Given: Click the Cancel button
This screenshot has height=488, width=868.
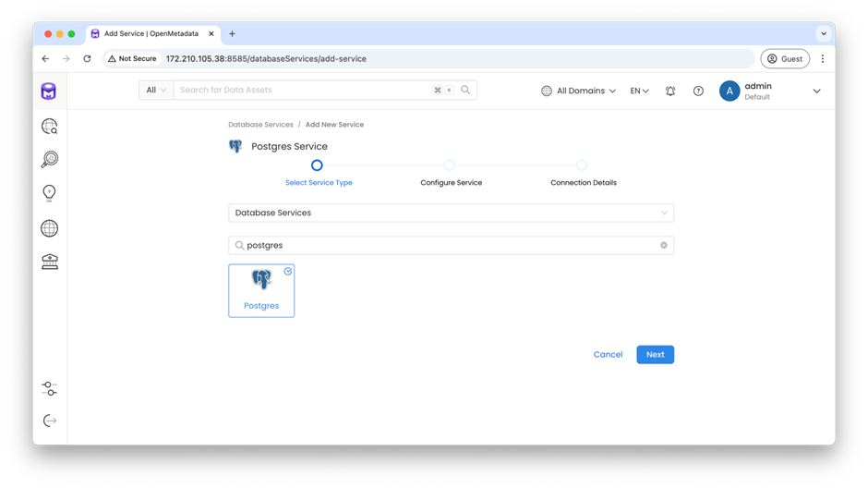Looking at the screenshot, I should [x=608, y=355].
